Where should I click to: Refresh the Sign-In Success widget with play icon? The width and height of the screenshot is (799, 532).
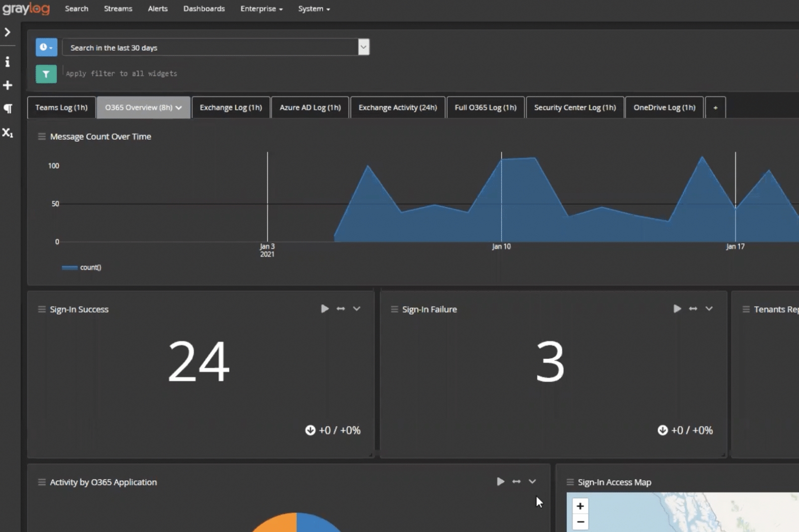pos(324,309)
